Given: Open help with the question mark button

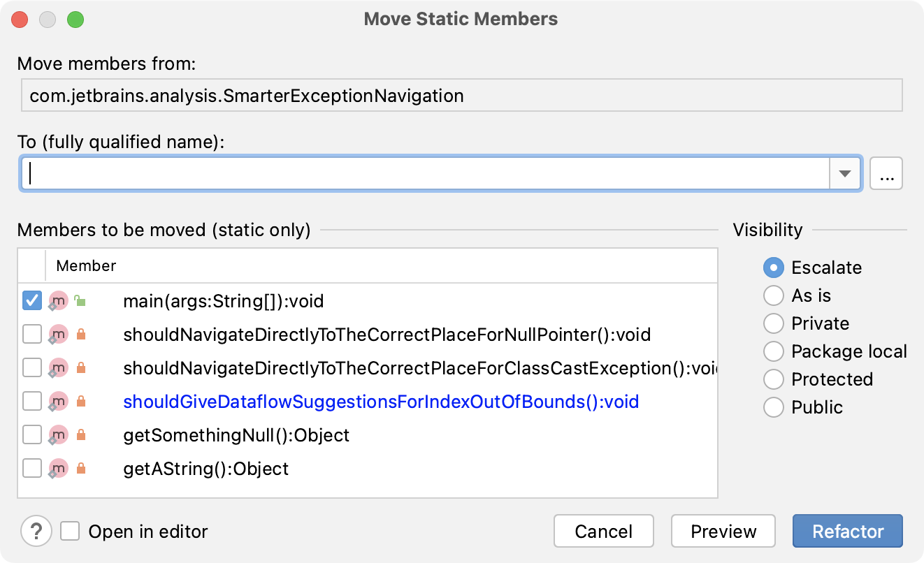Looking at the screenshot, I should (x=36, y=532).
